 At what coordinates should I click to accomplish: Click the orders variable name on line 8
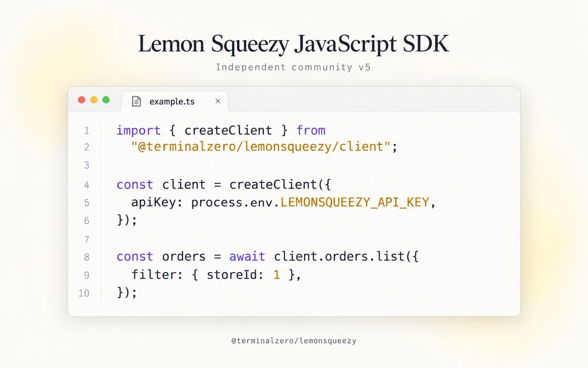click(184, 257)
